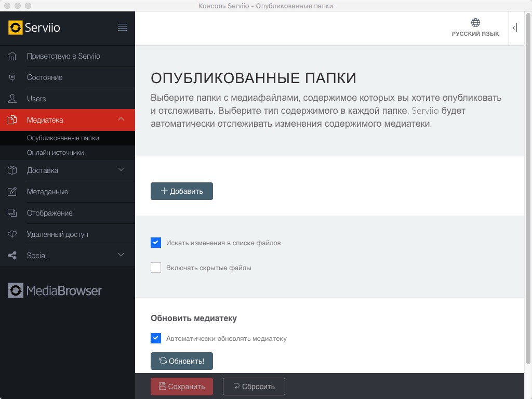Enable Включать скрытые файлы checkbox
The width and height of the screenshot is (532, 399).
156,268
